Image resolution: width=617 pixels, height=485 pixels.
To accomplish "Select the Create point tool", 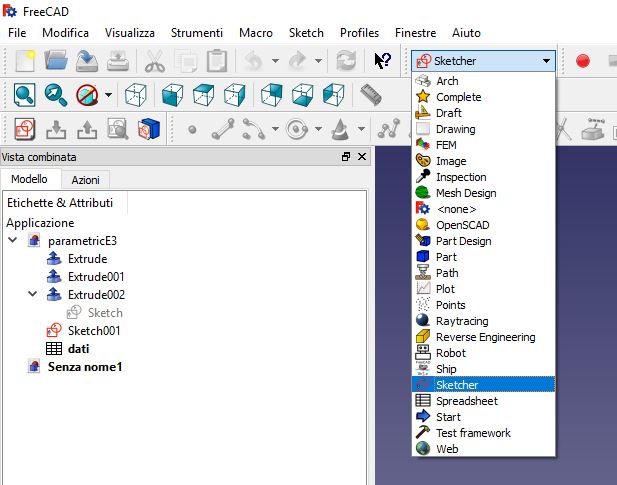I will (192, 129).
